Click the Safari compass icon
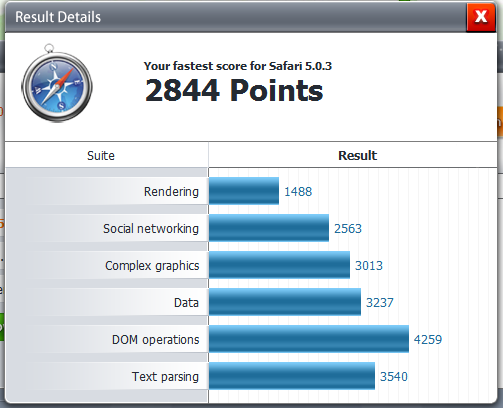 (x=57, y=83)
